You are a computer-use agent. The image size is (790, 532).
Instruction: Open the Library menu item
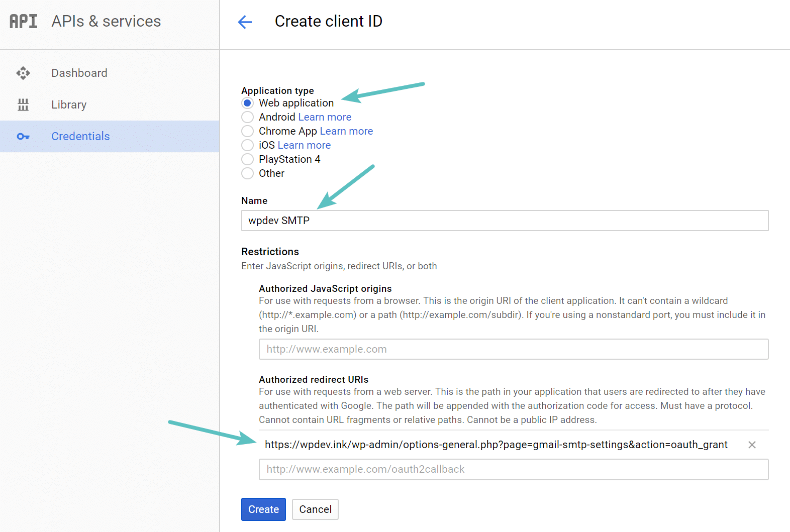[x=69, y=104]
